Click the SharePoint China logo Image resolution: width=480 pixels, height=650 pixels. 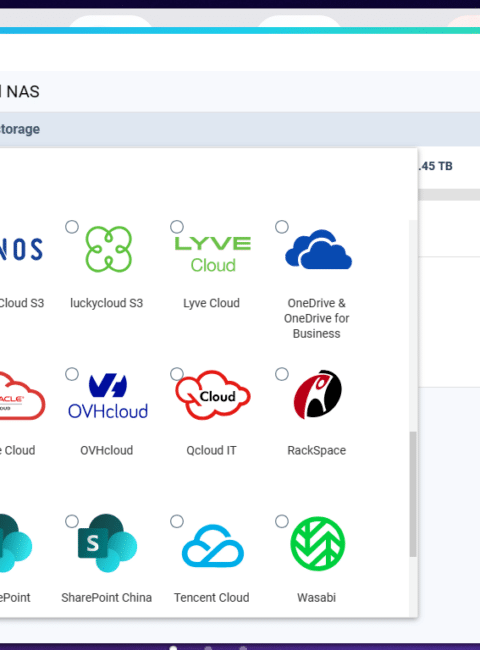pos(107,543)
